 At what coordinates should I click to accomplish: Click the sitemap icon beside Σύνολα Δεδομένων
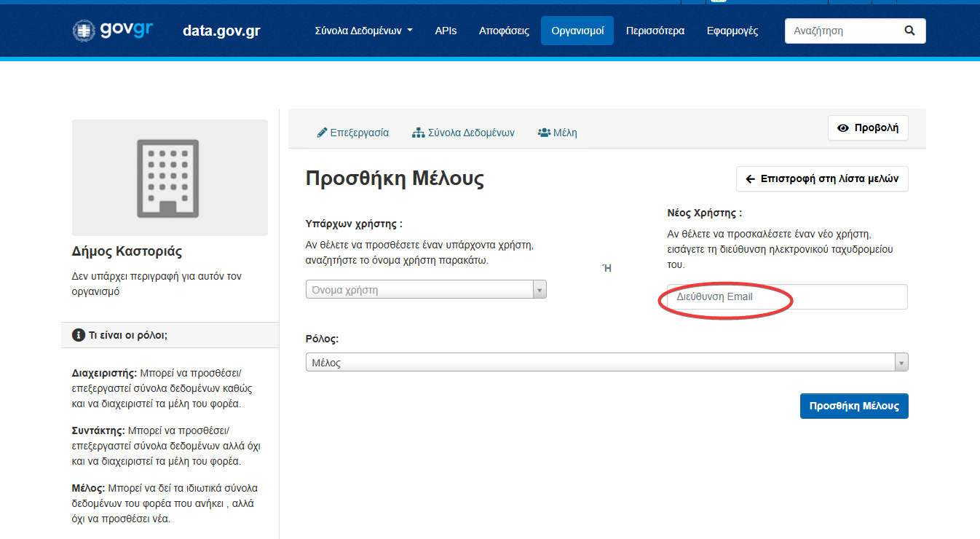click(418, 133)
